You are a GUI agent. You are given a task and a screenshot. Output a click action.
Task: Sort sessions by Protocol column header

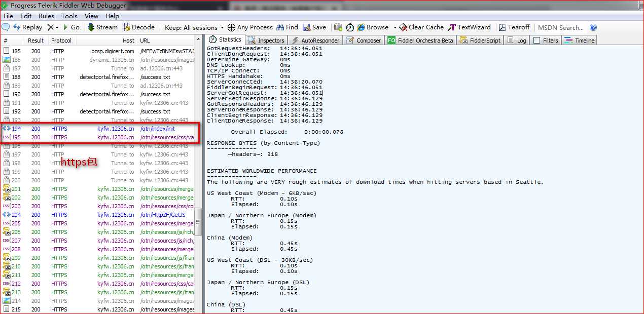61,41
